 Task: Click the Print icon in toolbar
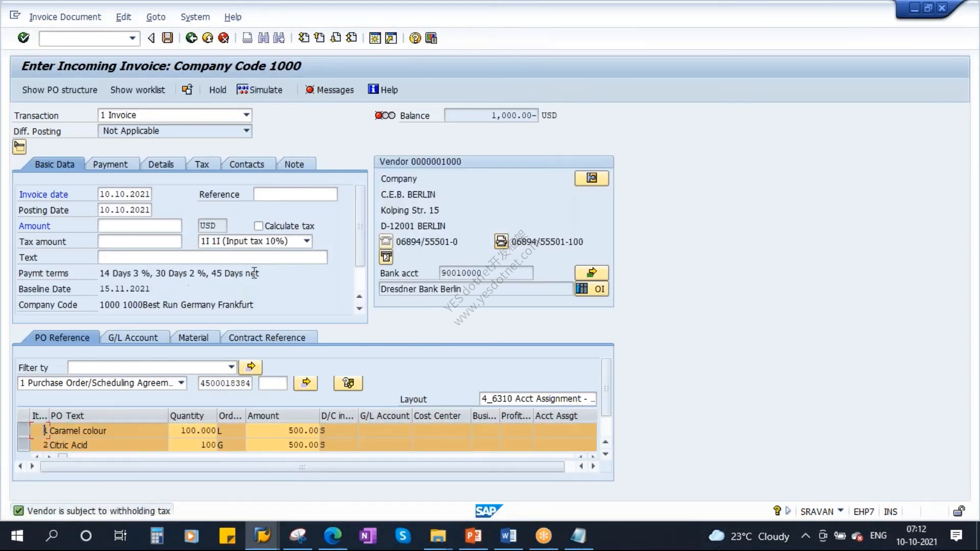click(247, 38)
